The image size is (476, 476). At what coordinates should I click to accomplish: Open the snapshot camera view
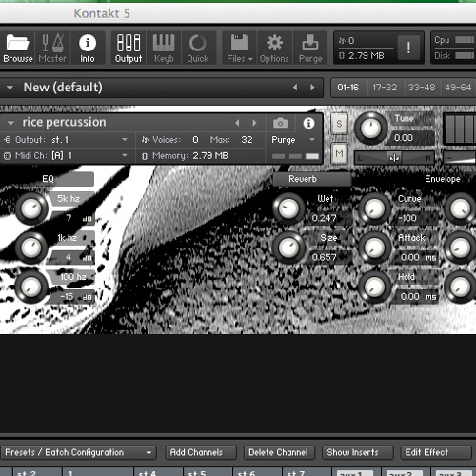[x=280, y=123]
